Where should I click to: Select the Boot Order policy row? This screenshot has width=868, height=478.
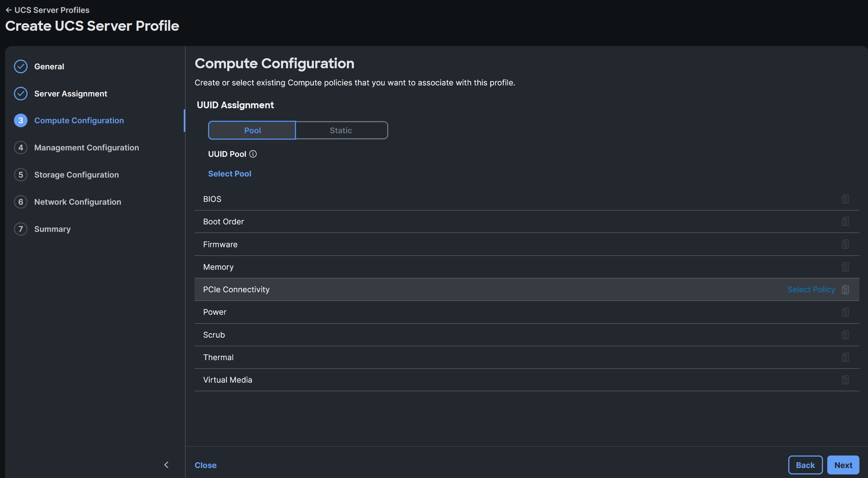click(x=527, y=222)
